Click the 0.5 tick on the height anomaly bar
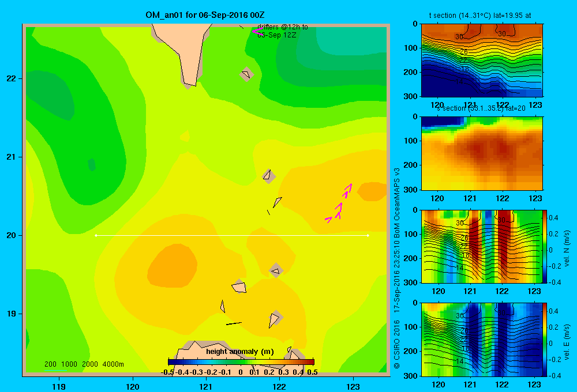577x392 pixels. coord(312,372)
